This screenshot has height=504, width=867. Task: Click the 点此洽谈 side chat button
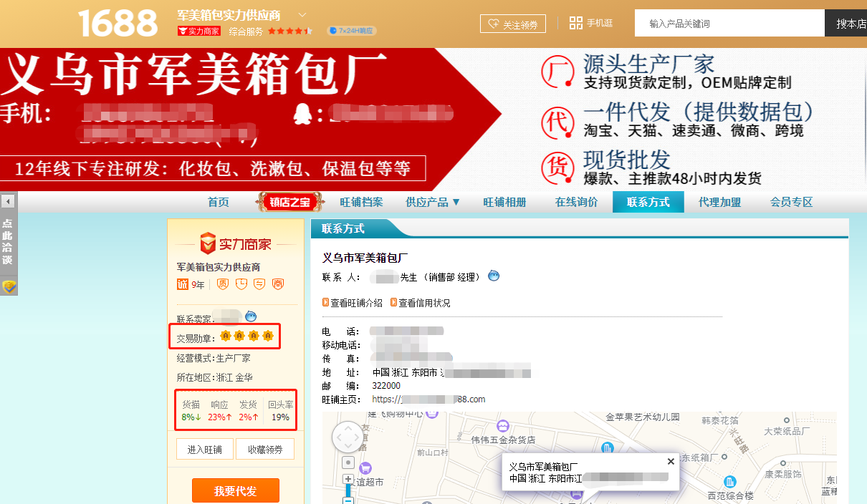(8, 241)
